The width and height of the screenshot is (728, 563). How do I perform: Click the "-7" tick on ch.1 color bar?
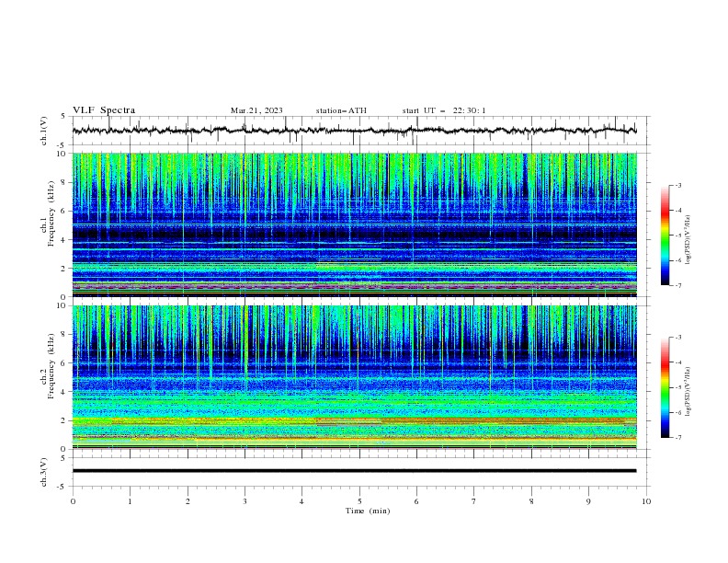[678, 286]
